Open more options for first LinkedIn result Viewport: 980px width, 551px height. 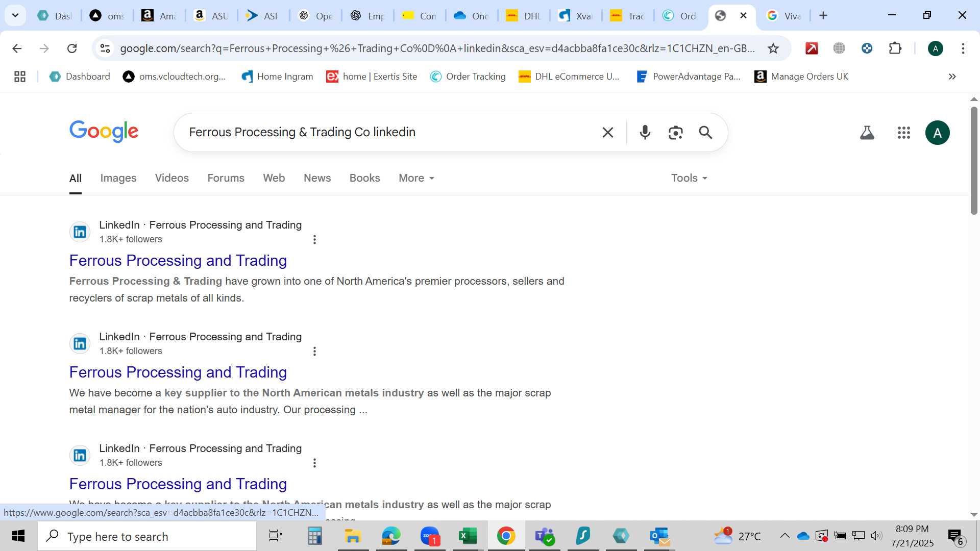(x=314, y=239)
